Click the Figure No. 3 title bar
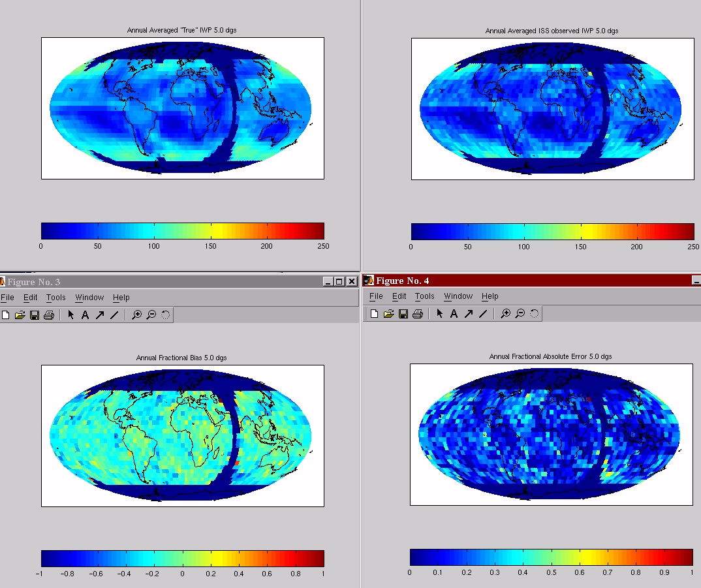This screenshot has height=588, width=701. pyautogui.click(x=179, y=282)
